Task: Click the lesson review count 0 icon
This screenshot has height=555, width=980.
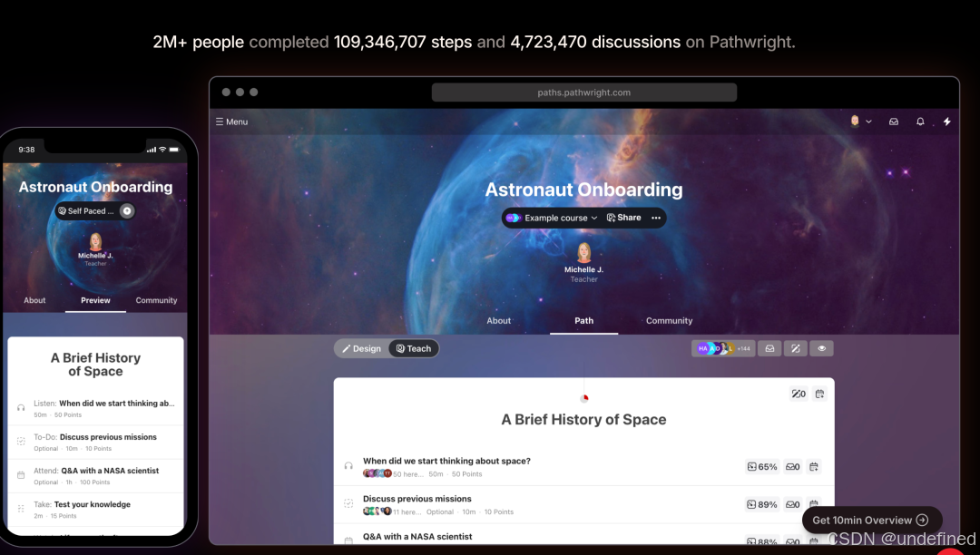Action: pos(799,394)
